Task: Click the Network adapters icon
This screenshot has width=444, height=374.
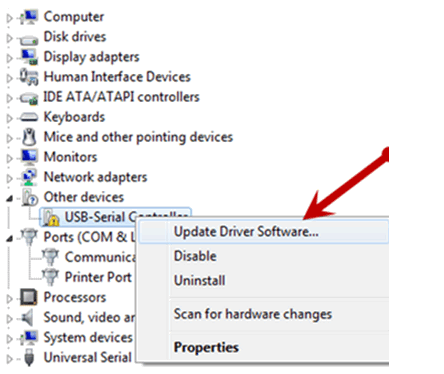Action: pyautogui.click(x=29, y=177)
